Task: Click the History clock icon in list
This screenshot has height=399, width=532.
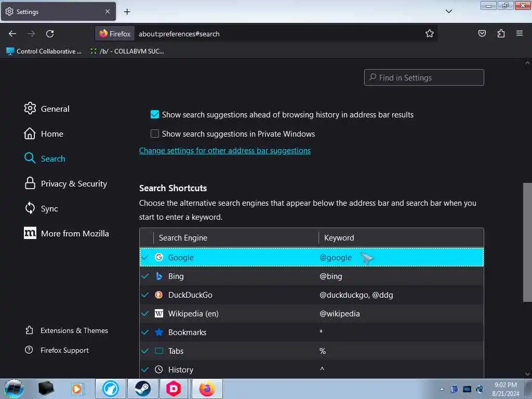Action: pyautogui.click(x=159, y=369)
